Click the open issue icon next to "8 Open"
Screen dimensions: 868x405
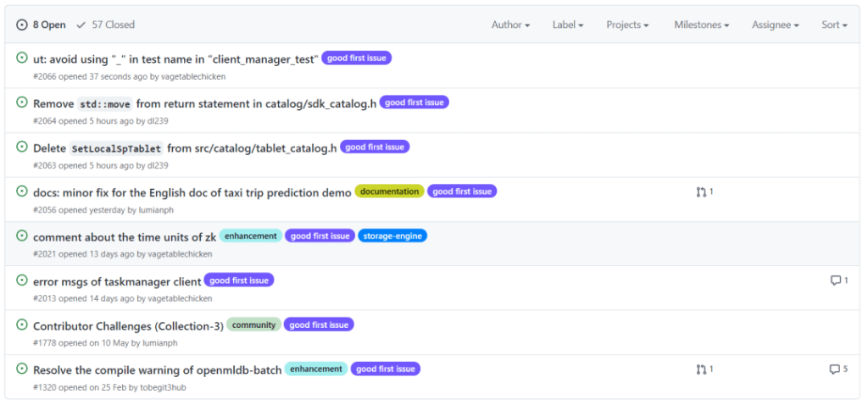click(x=22, y=25)
